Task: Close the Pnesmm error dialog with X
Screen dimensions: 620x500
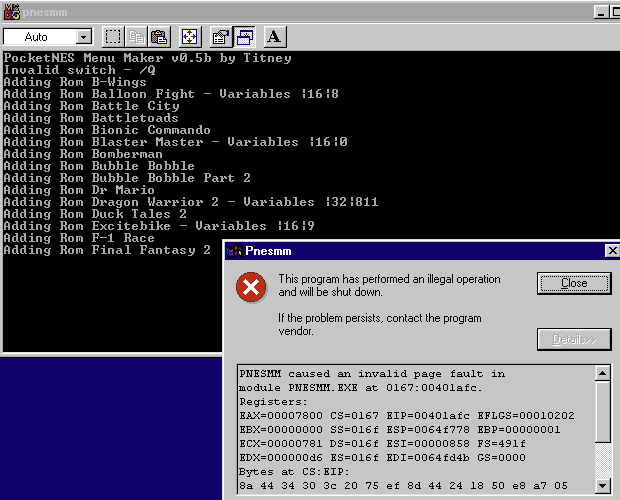Action: pyautogui.click(x=612, y=251)
